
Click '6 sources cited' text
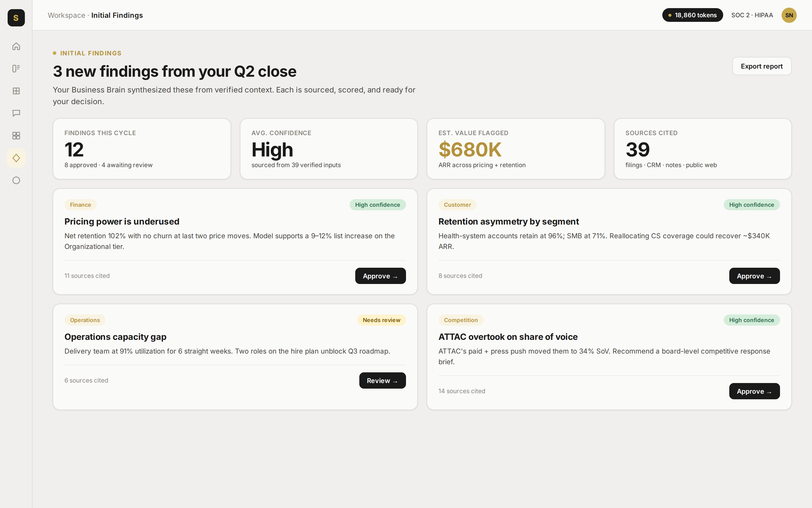(x=86, y=381)
